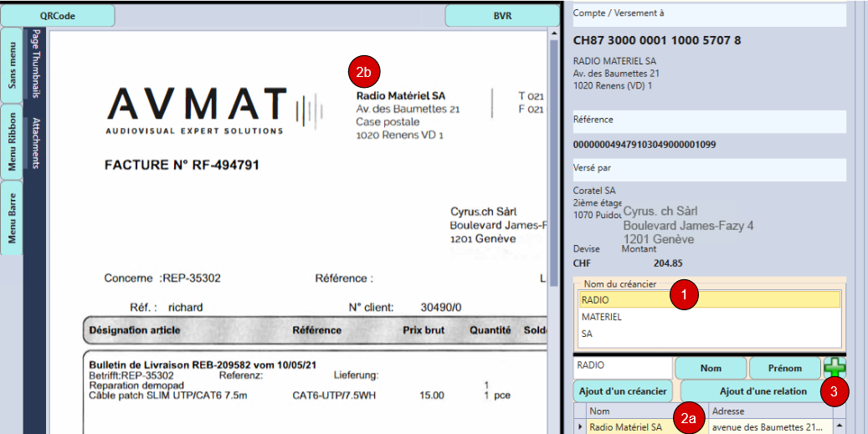The width and height of the screenshot is (868, 434).
Task: Select the Menu Ribbon side tab
Action: pos(12,141)
